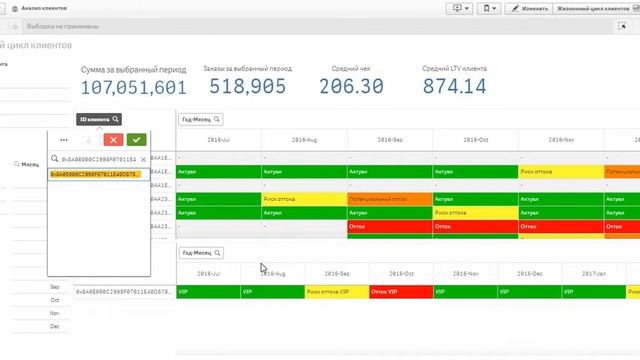Click the magnifier icon in the popup search box
640x360 pixels.
pos(55,159)
